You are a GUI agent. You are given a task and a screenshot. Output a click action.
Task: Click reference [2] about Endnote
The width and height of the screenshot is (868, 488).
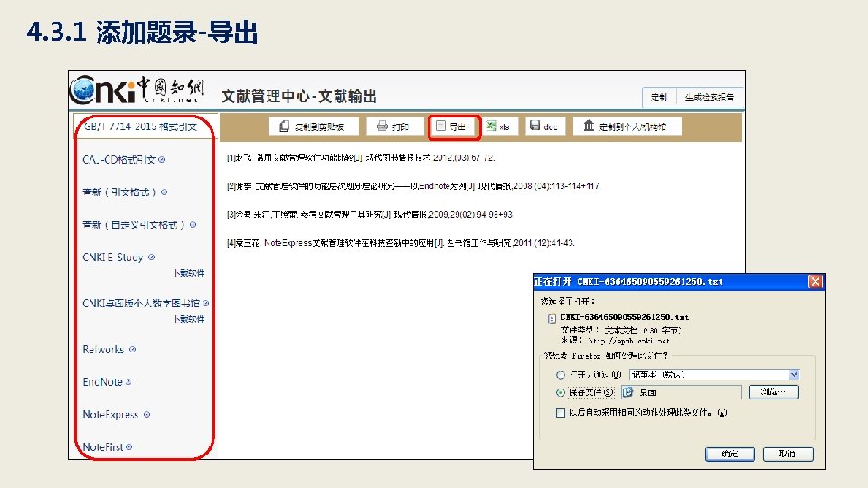tap(413, 186)
